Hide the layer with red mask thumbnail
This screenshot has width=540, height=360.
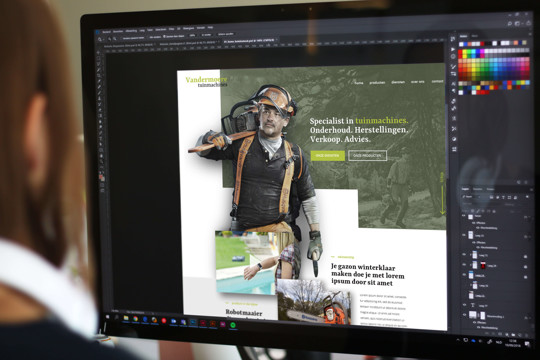pos(464,265)
